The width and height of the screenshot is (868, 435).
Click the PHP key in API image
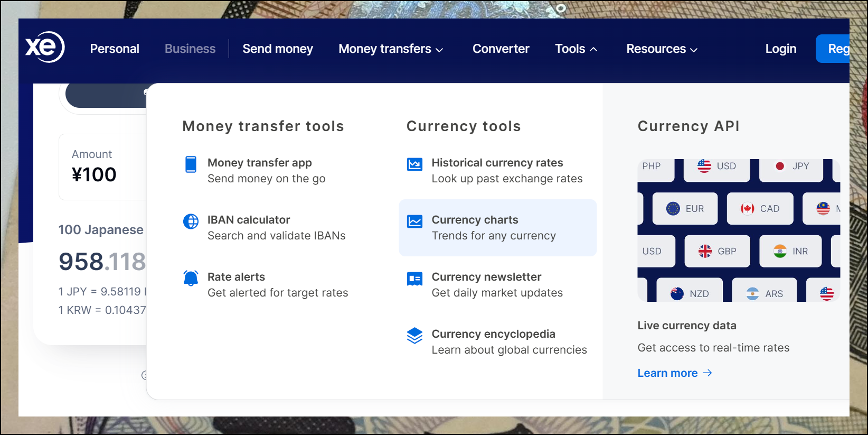point(656,170)
